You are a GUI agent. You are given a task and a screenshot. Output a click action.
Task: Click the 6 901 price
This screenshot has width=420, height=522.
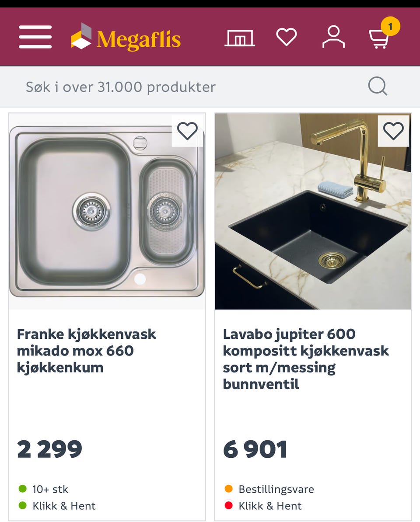pos(255,449)
